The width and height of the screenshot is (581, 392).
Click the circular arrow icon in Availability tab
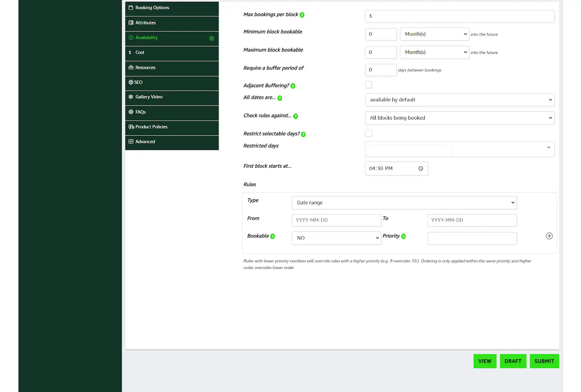pyautogui.click(x=211, y=38)
